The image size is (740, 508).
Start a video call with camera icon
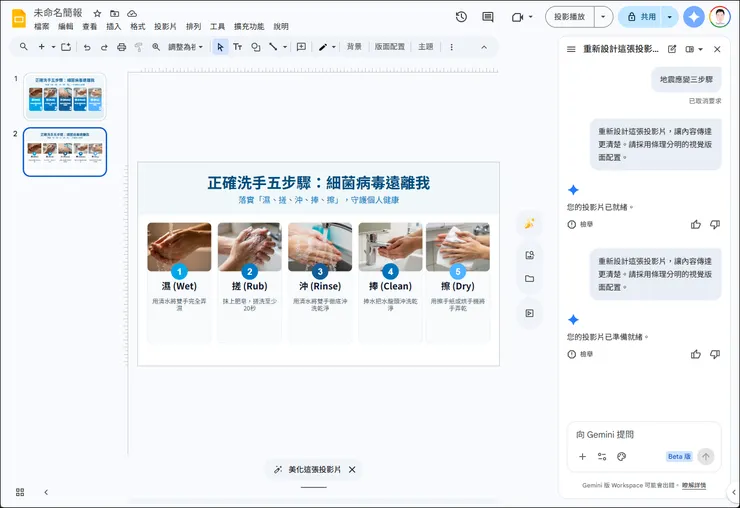518,17
